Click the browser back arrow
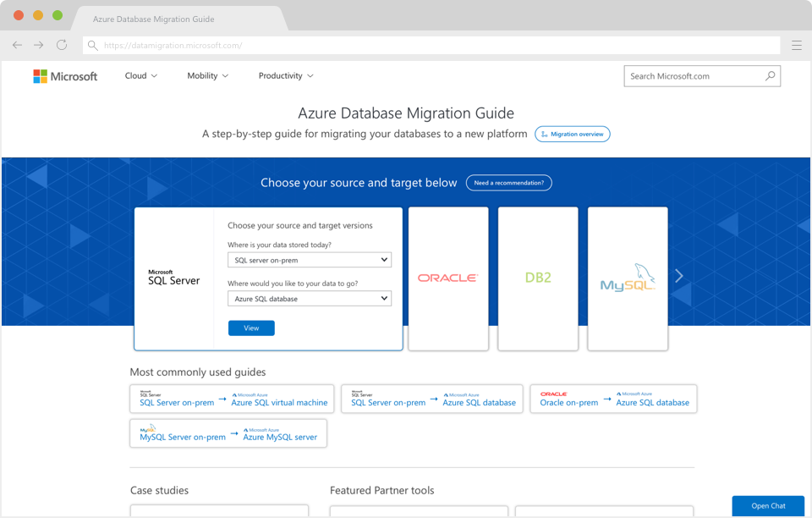The image size is (812, 518). (17, 45)
